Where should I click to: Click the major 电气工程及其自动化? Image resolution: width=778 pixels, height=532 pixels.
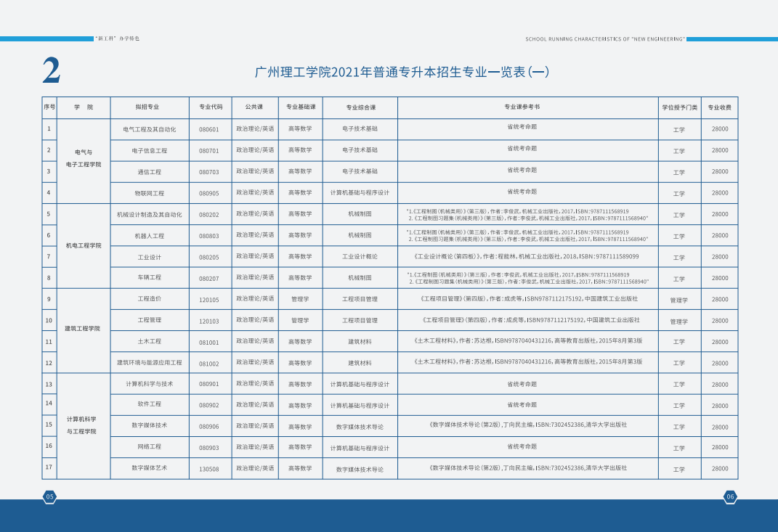click(150, 129)
